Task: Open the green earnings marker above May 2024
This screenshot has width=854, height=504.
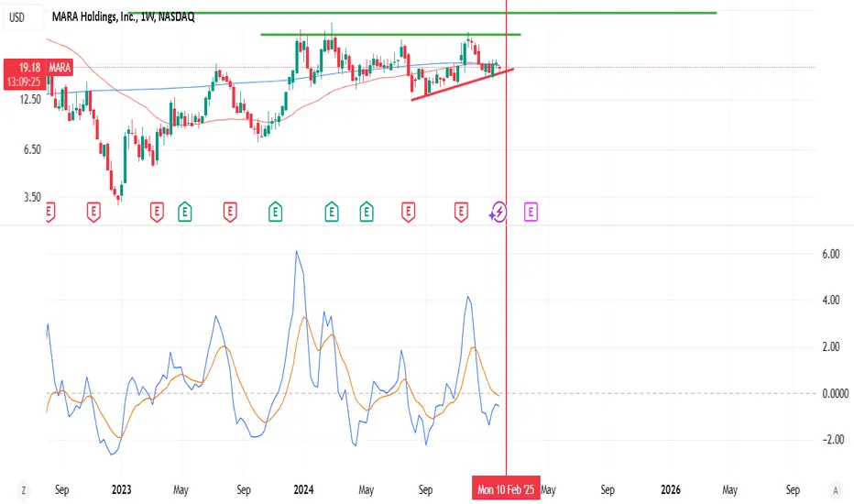Action: [367, 212]
